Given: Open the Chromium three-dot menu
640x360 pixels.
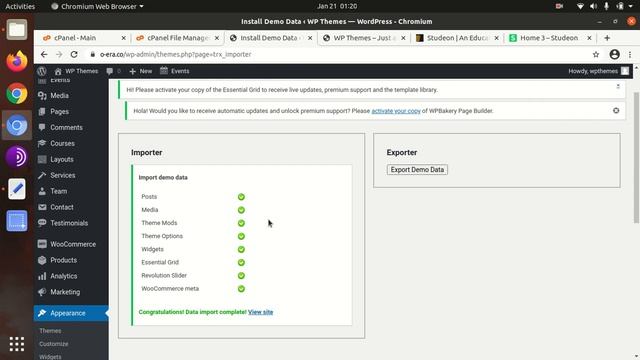Looking at the screenshot, I should point(630,54).
